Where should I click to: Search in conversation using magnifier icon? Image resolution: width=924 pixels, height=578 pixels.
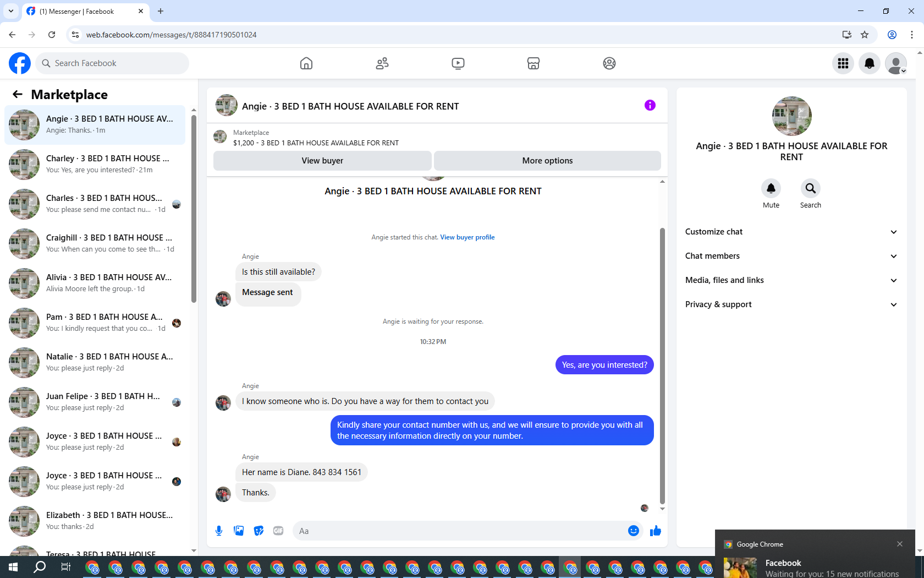tap(811, 188)
